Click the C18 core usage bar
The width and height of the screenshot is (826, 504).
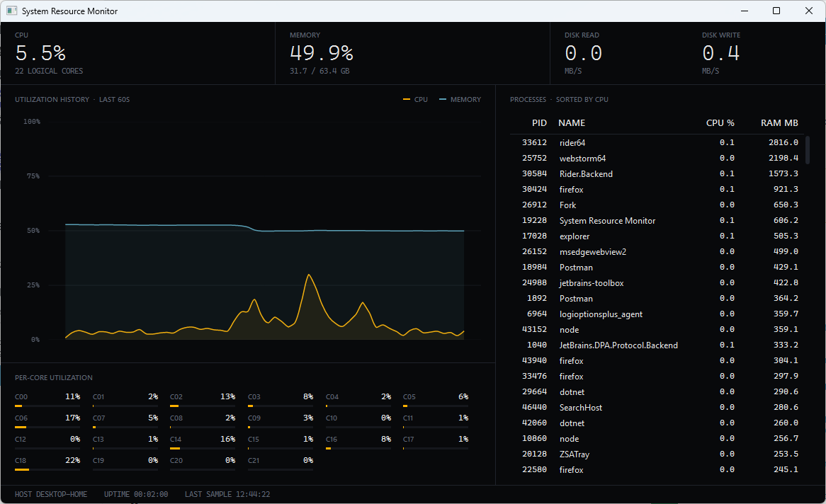click(47, 469)
